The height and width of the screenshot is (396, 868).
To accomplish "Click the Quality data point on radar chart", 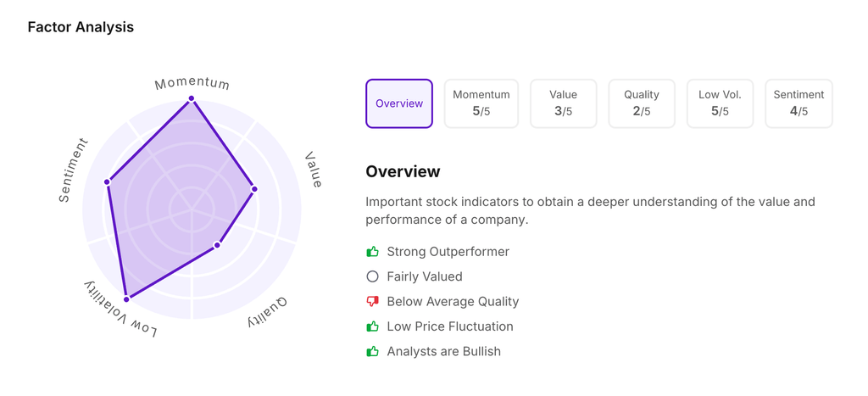I will 217,245.
